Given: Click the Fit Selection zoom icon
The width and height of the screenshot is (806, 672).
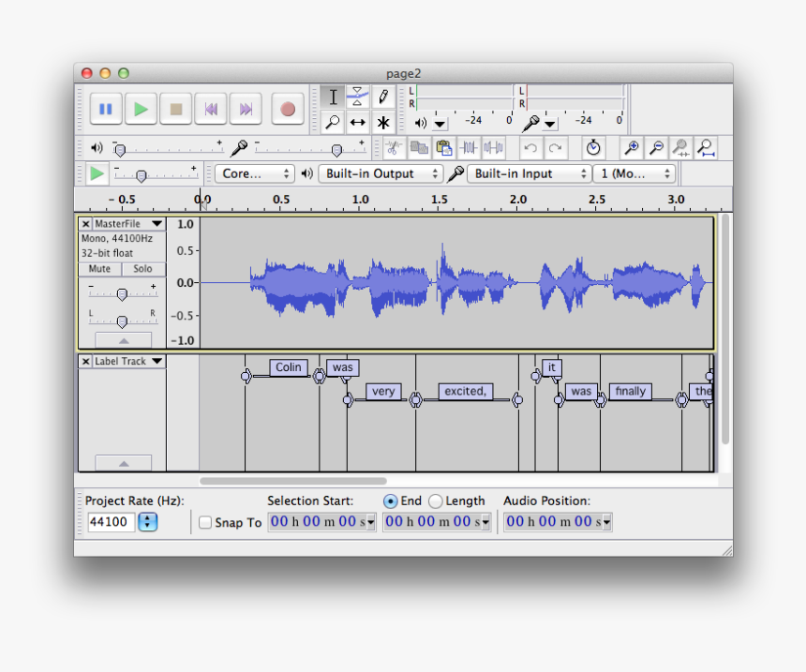Looking at the screenshot, I should point(680,149).
